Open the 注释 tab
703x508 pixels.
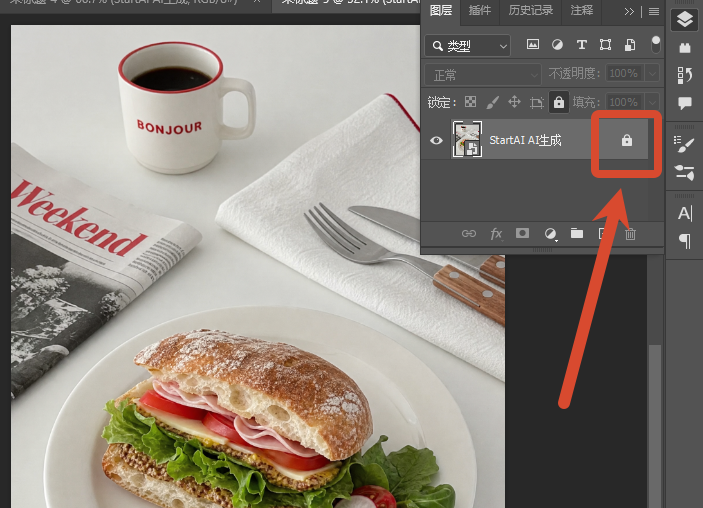pos(581,11)
